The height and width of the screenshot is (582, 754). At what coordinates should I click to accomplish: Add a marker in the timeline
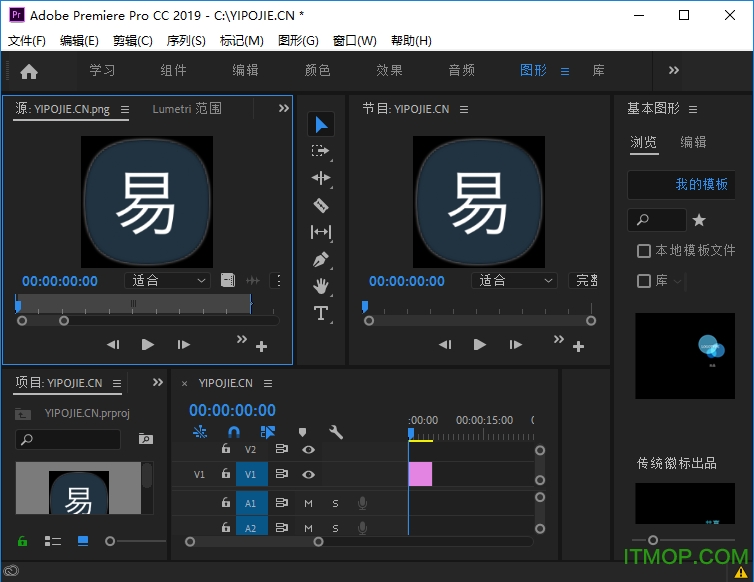point(302,432)
